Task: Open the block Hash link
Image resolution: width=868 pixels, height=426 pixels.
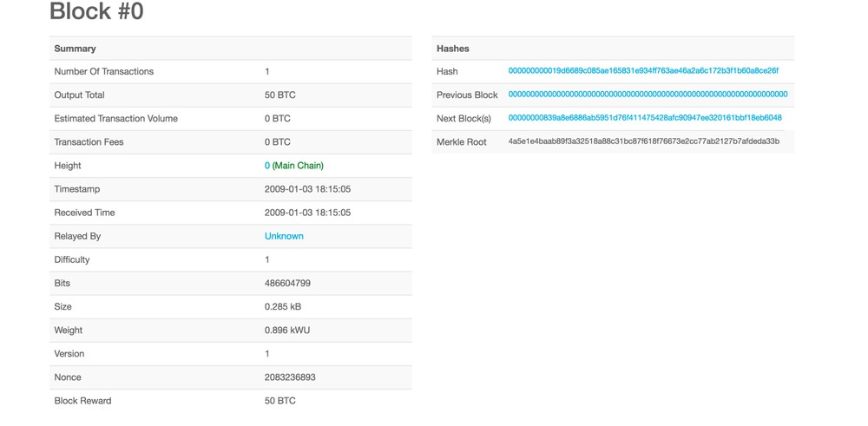Action: [x=643, y=71]
